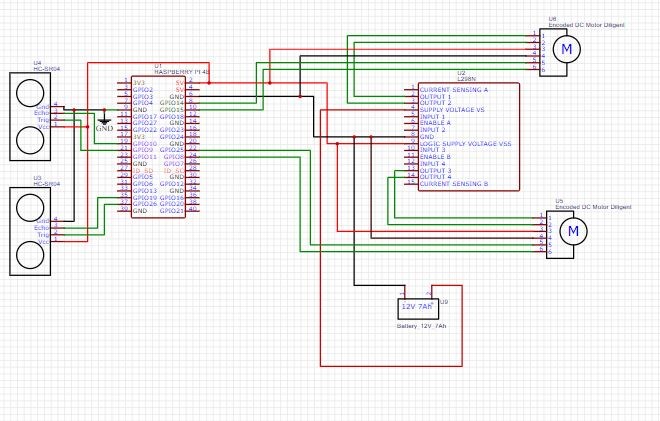This screenshot has width=660, height=421.
Task: Click the Trig pin label on the U4 sensor
Action: 43,120
